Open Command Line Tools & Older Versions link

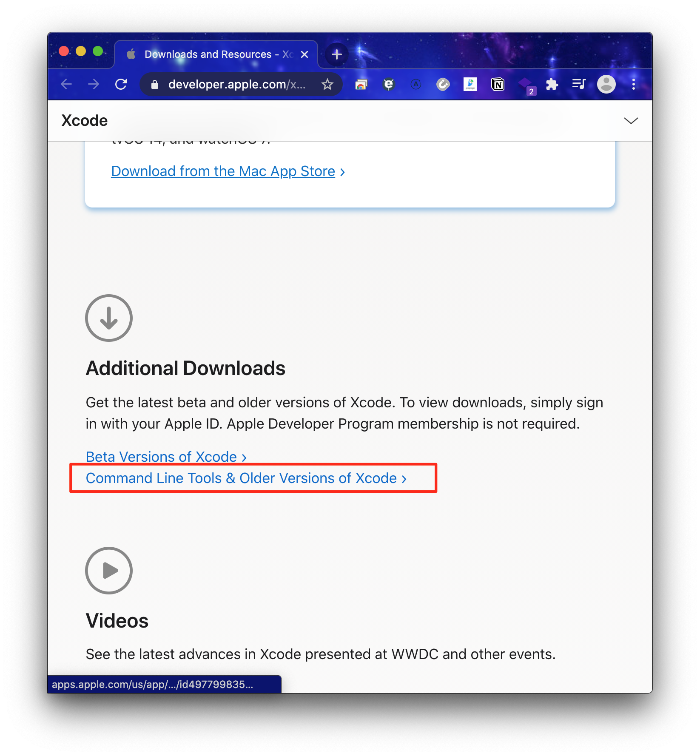246,478
